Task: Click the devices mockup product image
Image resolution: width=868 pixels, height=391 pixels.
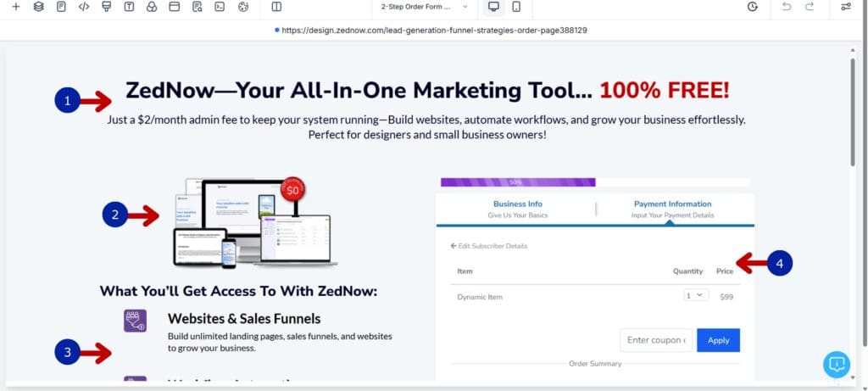Action: pos(254,222)
